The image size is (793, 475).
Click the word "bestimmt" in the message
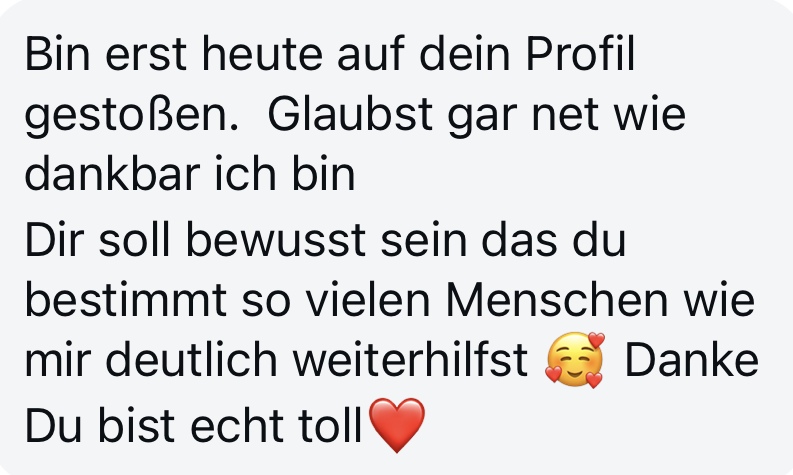tap(125, 299)
